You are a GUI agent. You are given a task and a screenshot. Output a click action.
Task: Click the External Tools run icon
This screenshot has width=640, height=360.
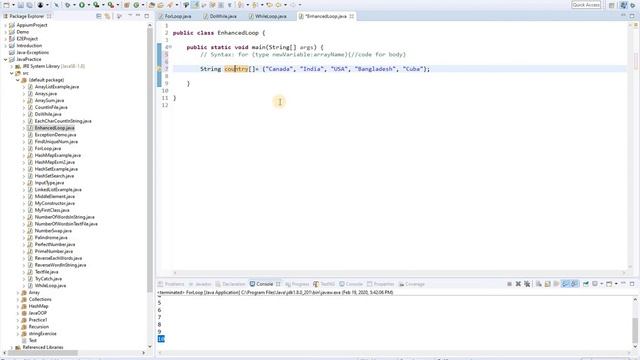click(111, 5)
